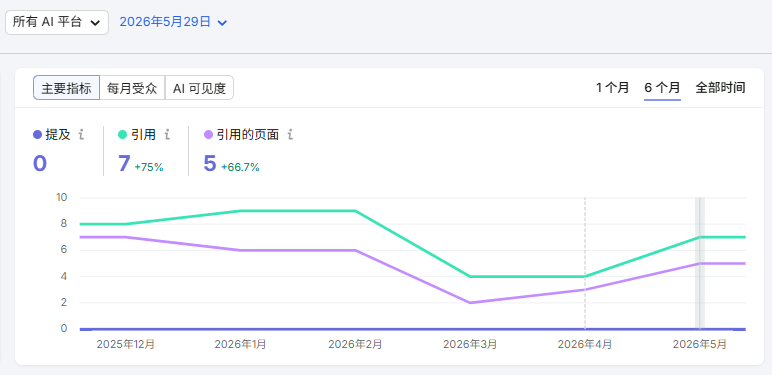Toggle the 引用的页面 series purple dot
This screenshot has height=375, width=772.
[x=208, y=134]
